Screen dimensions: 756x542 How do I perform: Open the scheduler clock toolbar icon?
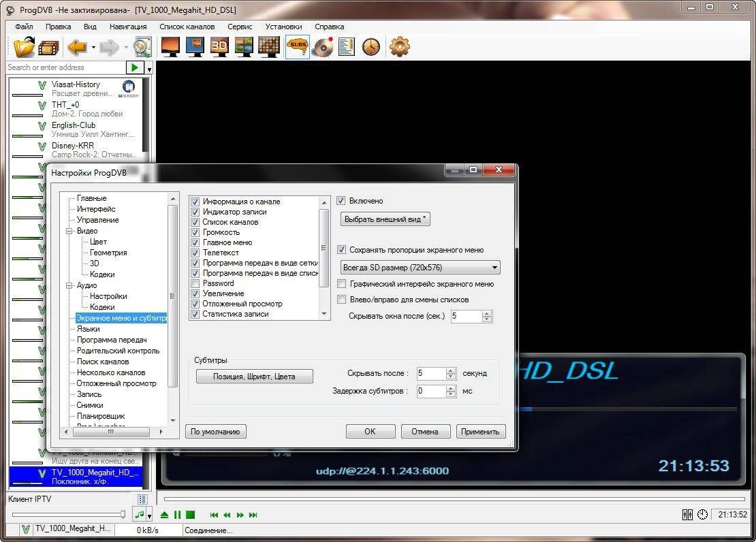tap(371, 47)
